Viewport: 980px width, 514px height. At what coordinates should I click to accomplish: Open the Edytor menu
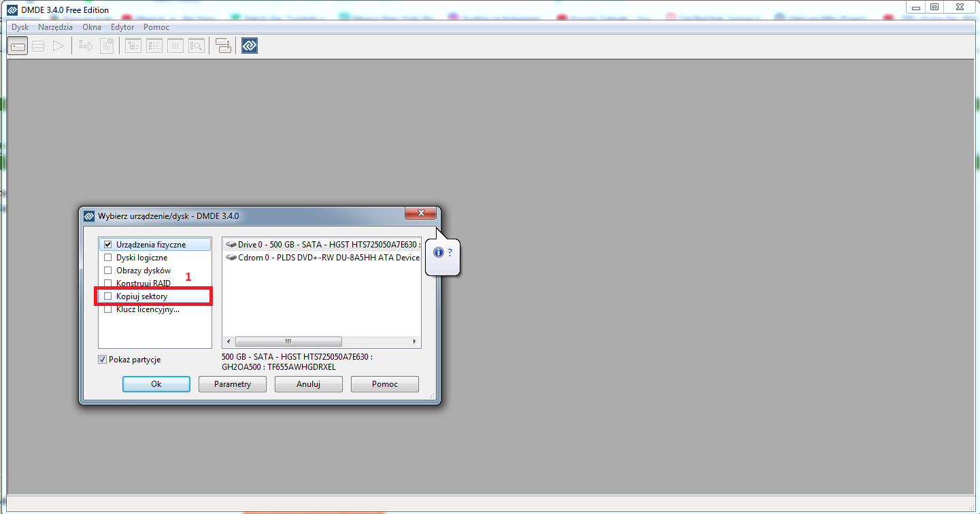coord(122,27)
